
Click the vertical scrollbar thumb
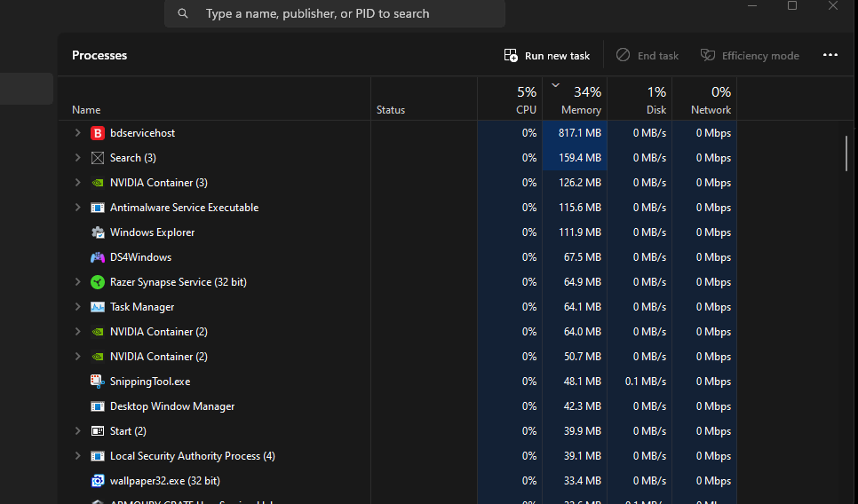click(x=846, y=154)
